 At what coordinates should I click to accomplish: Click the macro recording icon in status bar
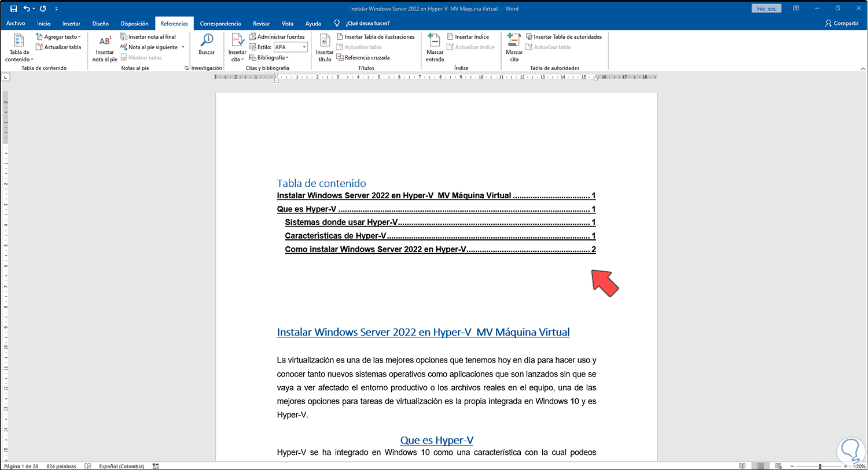pyautogui.click(x=156, y=466)
